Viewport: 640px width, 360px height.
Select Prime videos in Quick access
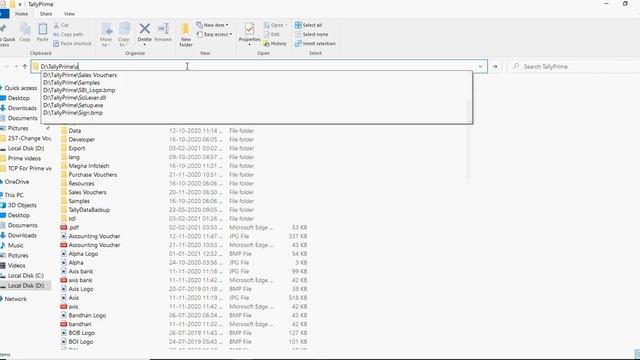pyautogui.click(x=24, y=158)
